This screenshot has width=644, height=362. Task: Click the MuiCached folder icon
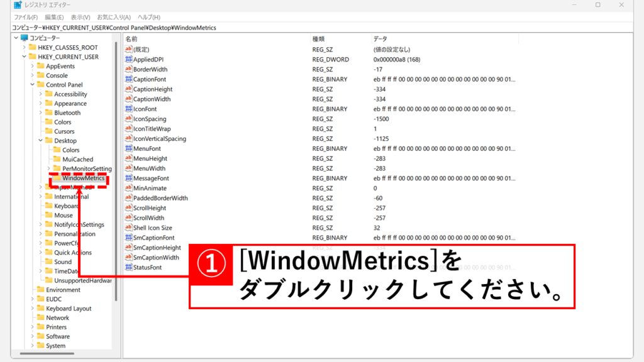[x=57, y=159]
